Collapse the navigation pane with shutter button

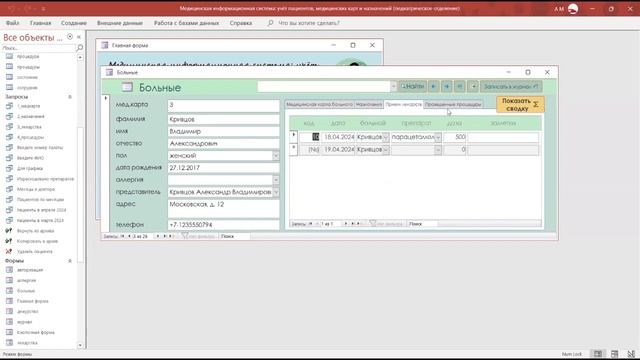(x=79, y=37)
